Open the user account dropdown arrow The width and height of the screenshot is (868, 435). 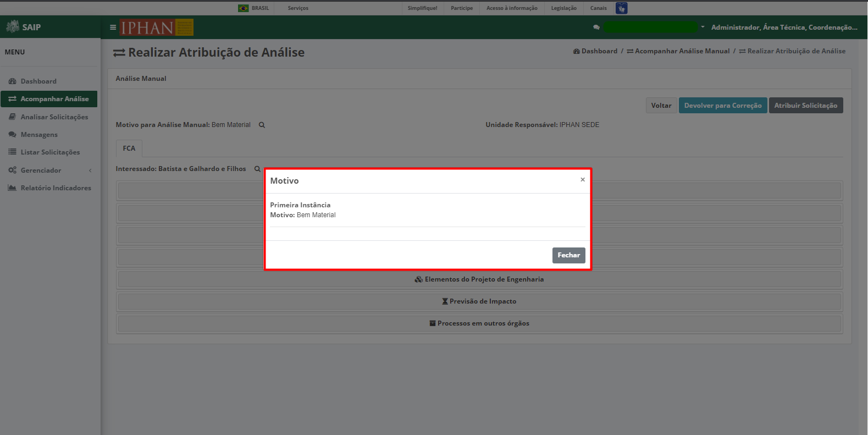tap(703, 27)
